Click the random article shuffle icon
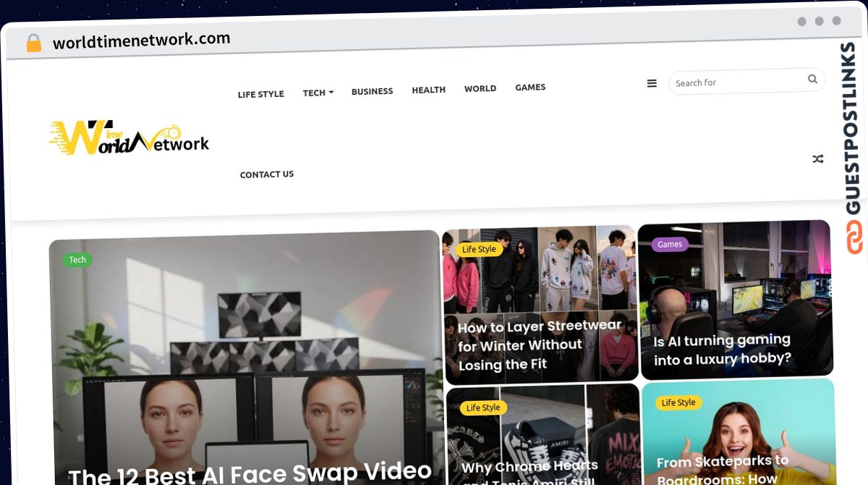This screenshot has width=868, height=485. tap(818, 159)
